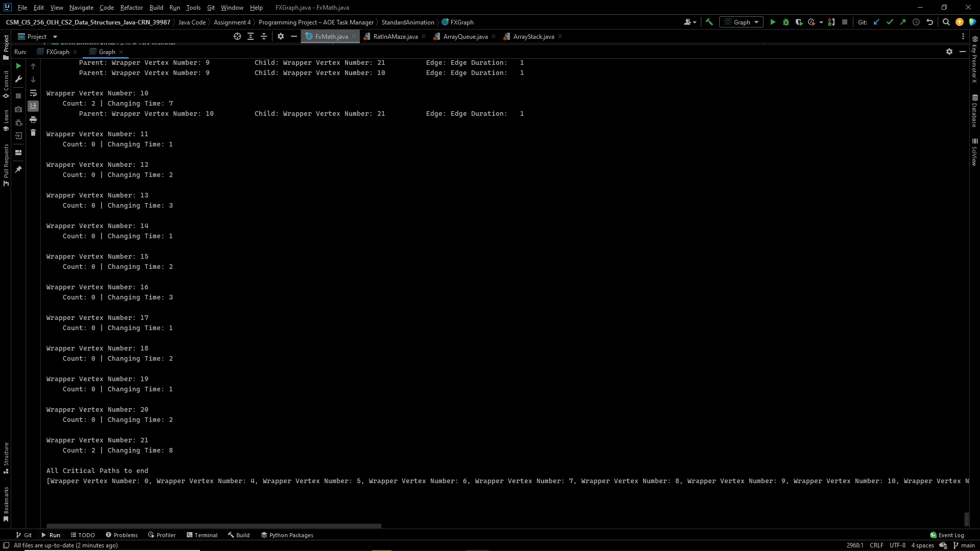Viewport: 980px width, 551px height.
Task: Pin the Run tab
Action: [x=18, y=169]
